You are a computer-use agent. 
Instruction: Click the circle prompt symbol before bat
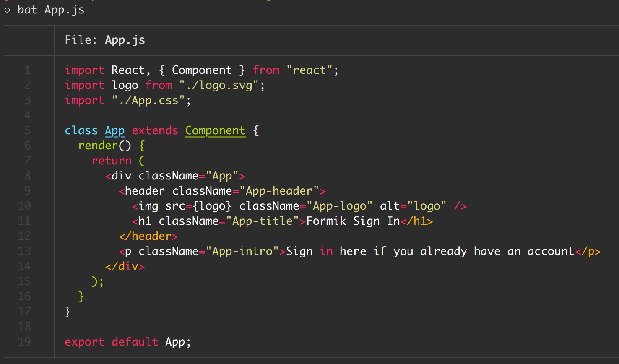pyautogui.click(x=8, y=10)
